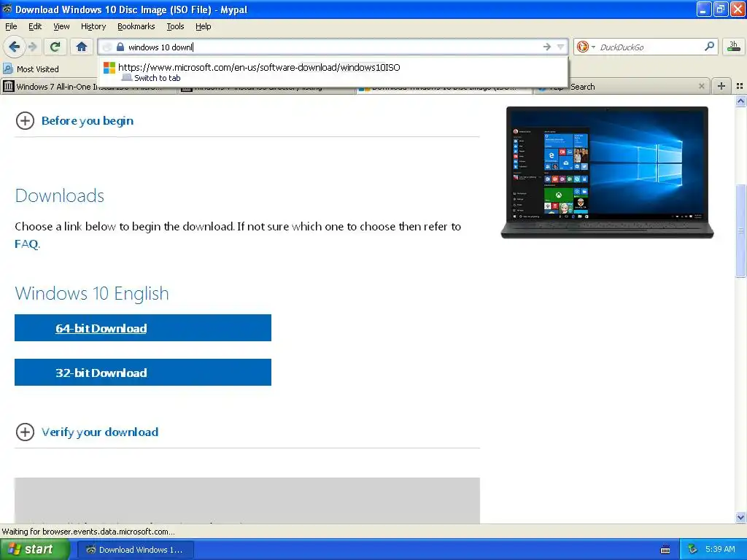Click the magnifier search button
Viewport: 747px width, 560px height.
(709, 46)
